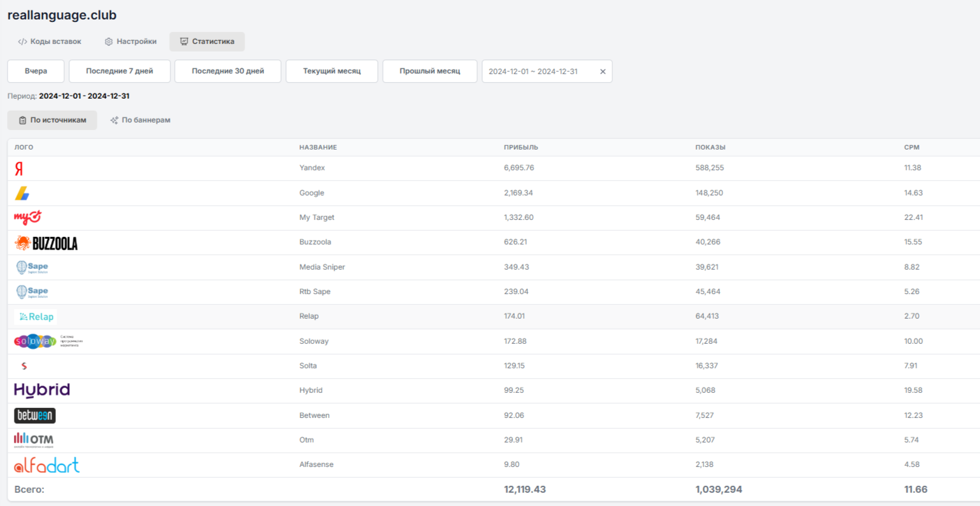This screenshot has width=980, height=506.
Task: Click the Alfadart logo
Action: [x=47, y=465]
